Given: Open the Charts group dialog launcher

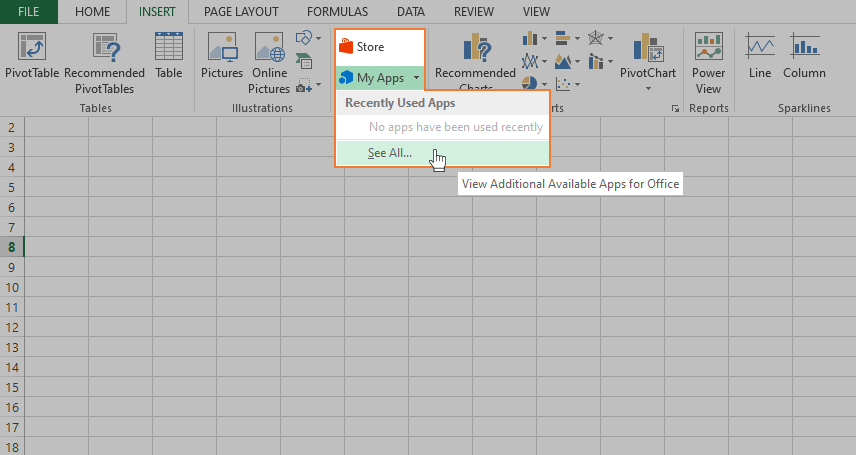Looking at the screenshot, I should pyautogui.click(x=675, y=109).
